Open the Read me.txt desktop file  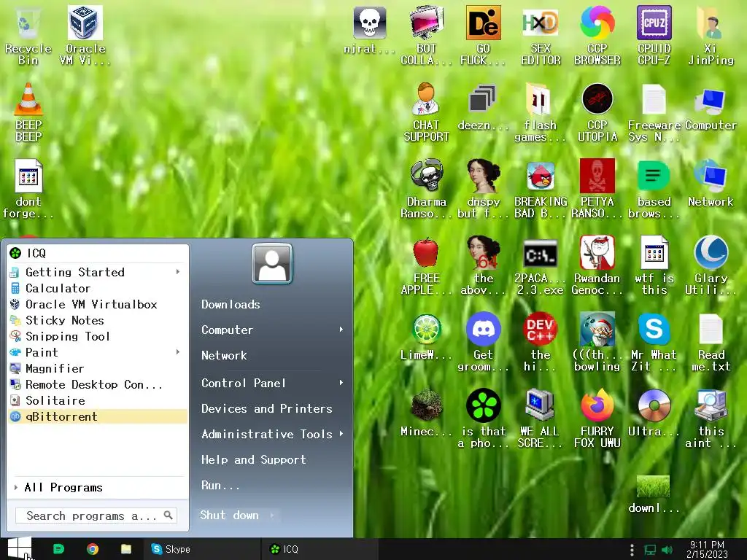(711, 329)
